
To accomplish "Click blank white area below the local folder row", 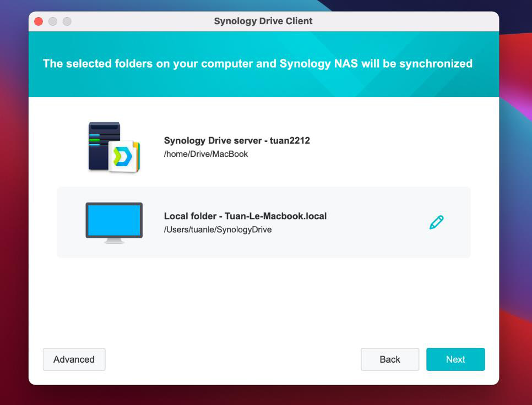I will click(264, 297).
